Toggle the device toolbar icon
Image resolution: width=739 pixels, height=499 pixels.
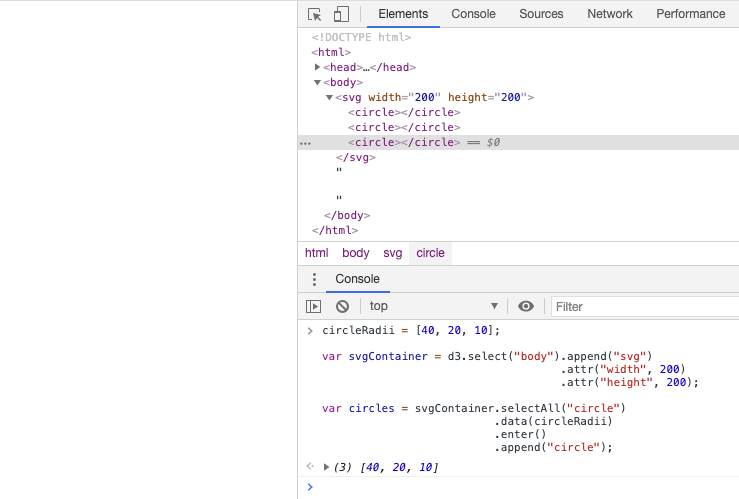pyautogui.click(x=341, y=14)
